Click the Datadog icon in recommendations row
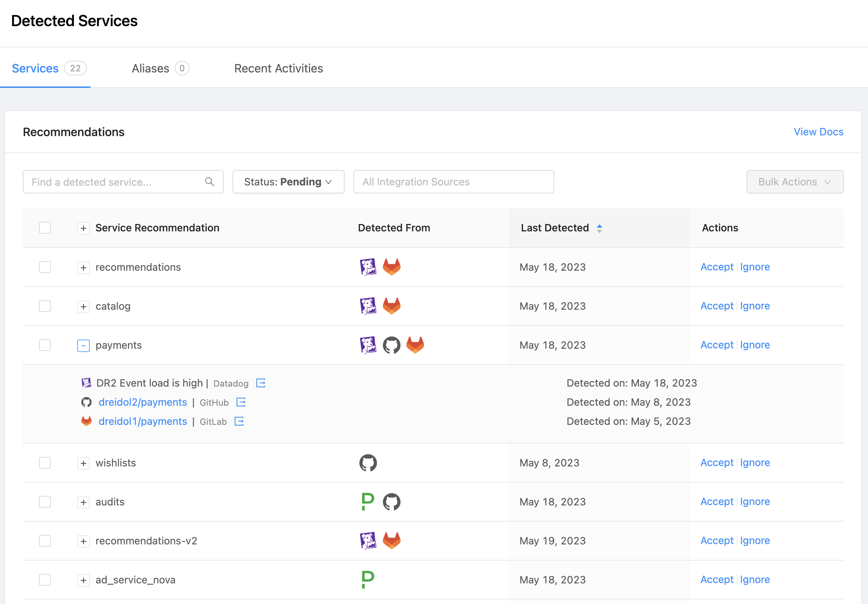Image resolution: width=868 pixels, height=604 pixels. pos(368,267)
